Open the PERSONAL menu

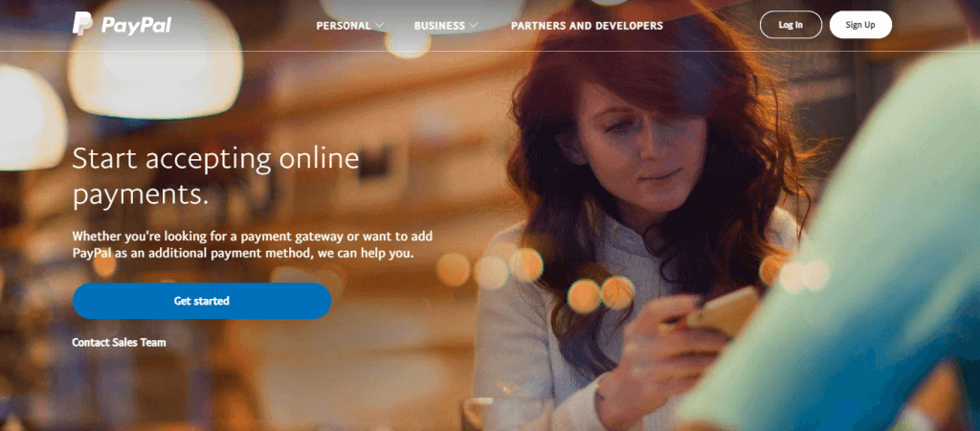tap(344, 26)
